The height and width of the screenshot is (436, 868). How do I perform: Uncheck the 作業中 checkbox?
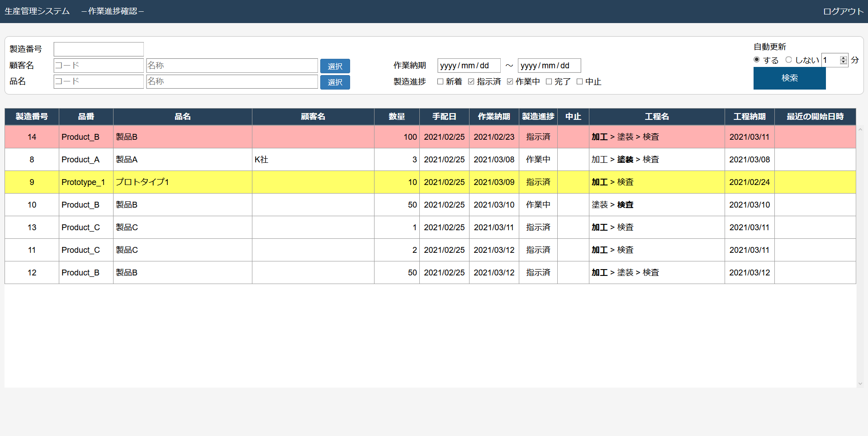(x=510, y=82)
